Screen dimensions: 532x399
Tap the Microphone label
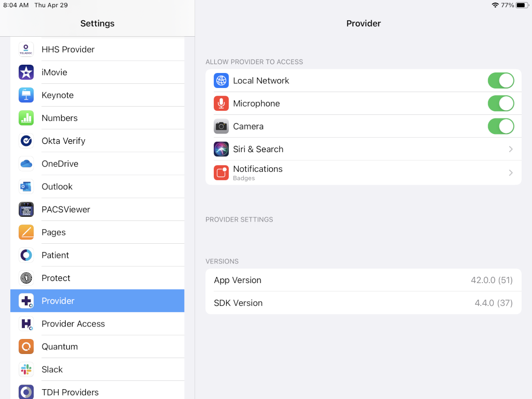(x=257, y=104)
